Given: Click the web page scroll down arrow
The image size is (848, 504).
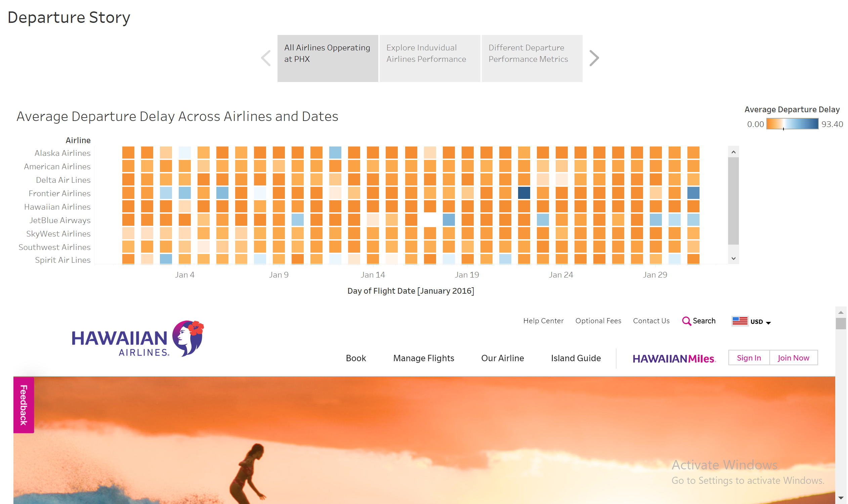Looking at the screenshot, I should (x=841, y=498).
